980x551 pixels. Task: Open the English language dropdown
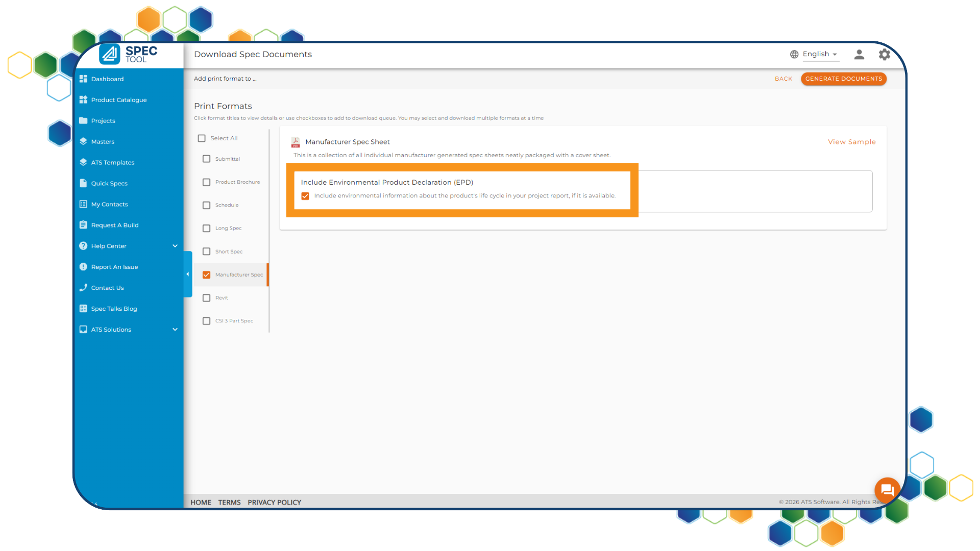tap(820, 54)
